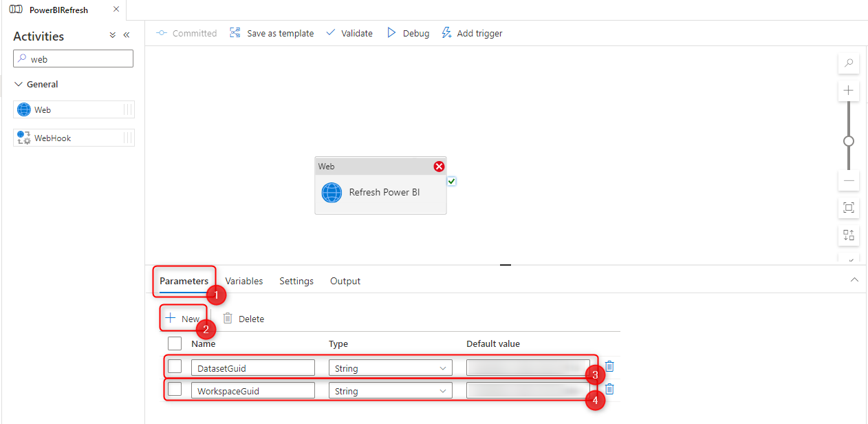Screen dimensions: 868x424
Task: Click the WorkspaceGuid name field
Action: click(x=253, y=391)
